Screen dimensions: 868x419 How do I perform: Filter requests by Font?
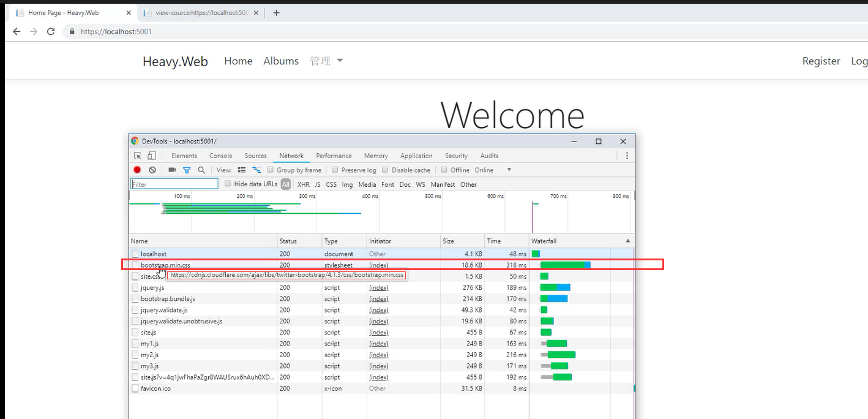[x=387, y=184]
